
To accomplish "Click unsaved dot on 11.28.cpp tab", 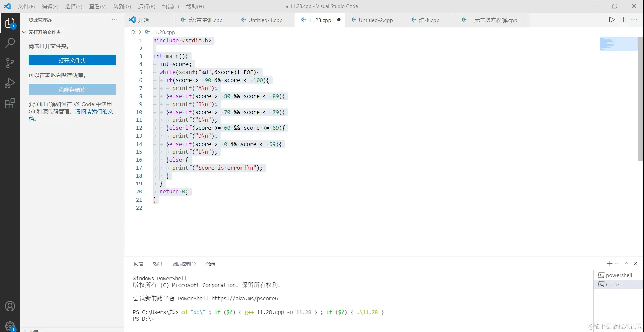I will [339, 20].
